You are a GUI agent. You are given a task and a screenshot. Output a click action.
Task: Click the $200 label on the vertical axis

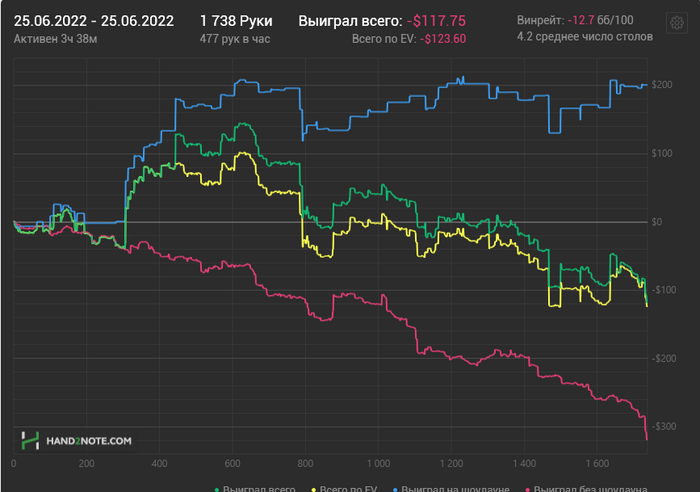662,85
